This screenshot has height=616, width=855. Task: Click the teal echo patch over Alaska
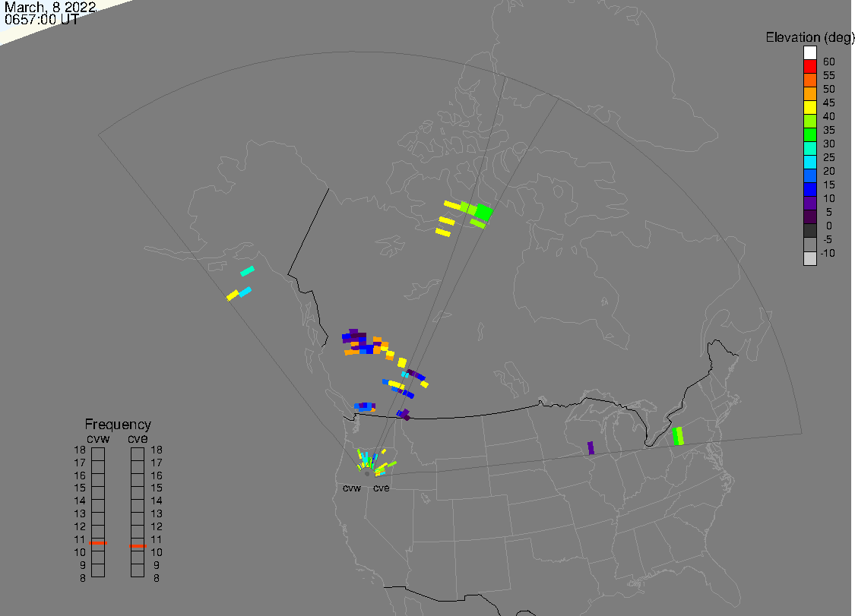click(x=248, y=271)
